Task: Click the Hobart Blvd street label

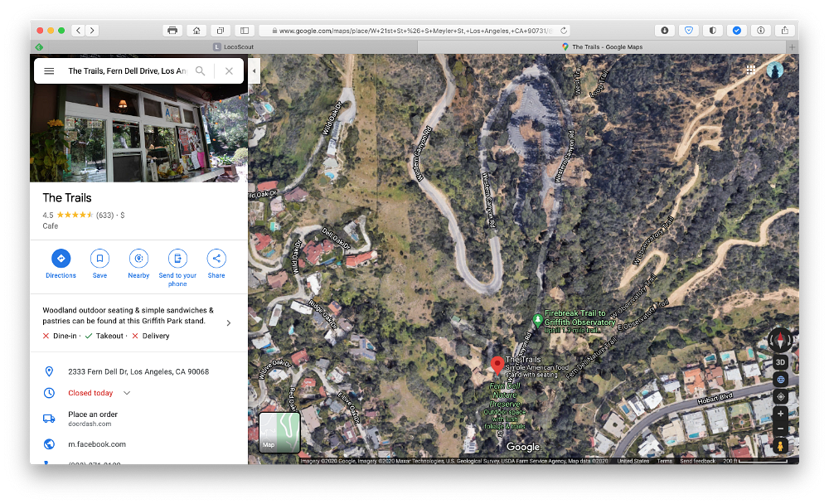Action: [x=715, y=399]
